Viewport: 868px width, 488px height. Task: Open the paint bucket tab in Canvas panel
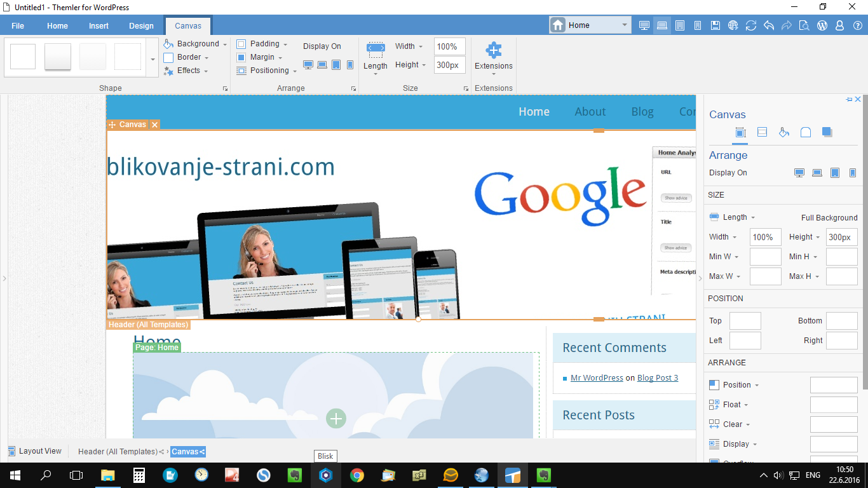[x=784, y=132]
